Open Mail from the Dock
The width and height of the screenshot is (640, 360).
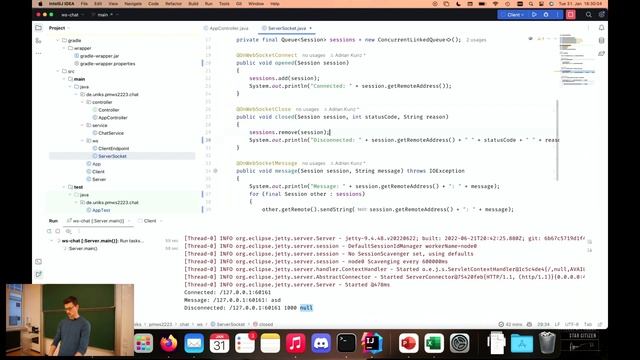tap(194, 343)
